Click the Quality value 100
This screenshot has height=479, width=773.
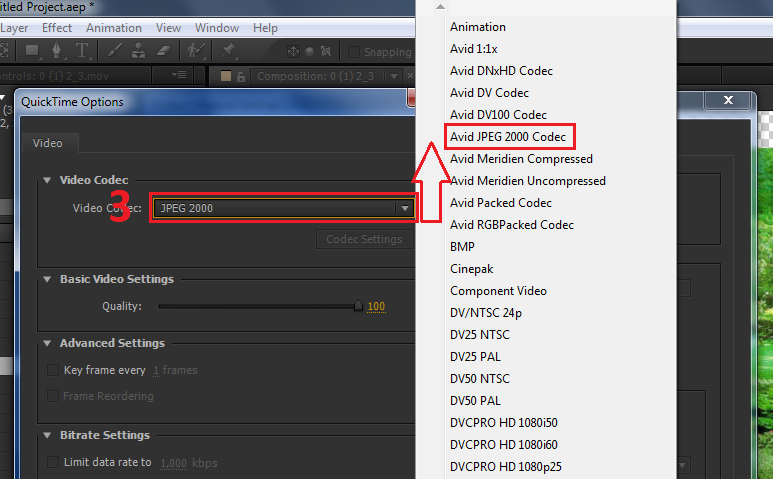pyautogui.click(x=376, y=307)
